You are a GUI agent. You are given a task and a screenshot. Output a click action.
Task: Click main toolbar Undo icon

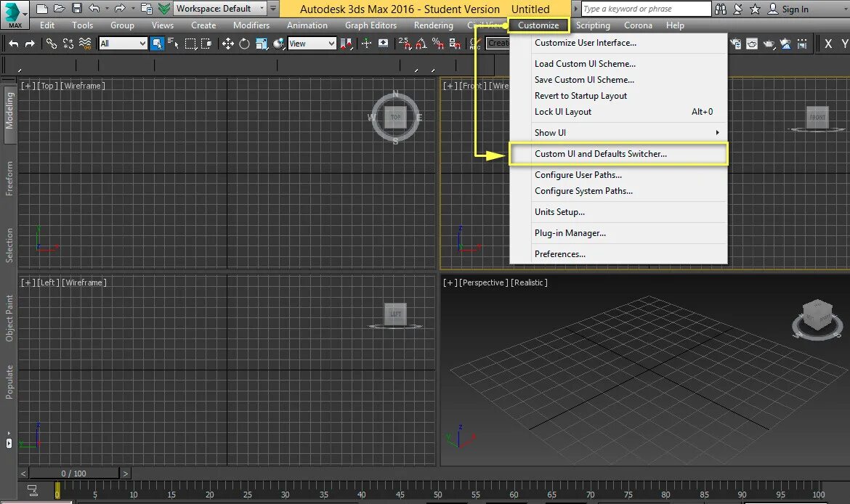coord(14,44)
